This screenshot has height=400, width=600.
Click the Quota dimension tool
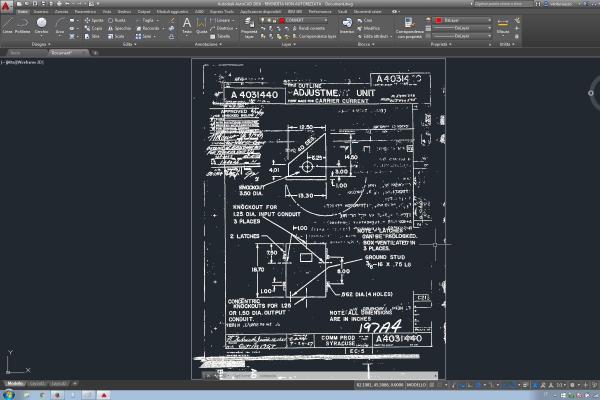tap(202, 25)
